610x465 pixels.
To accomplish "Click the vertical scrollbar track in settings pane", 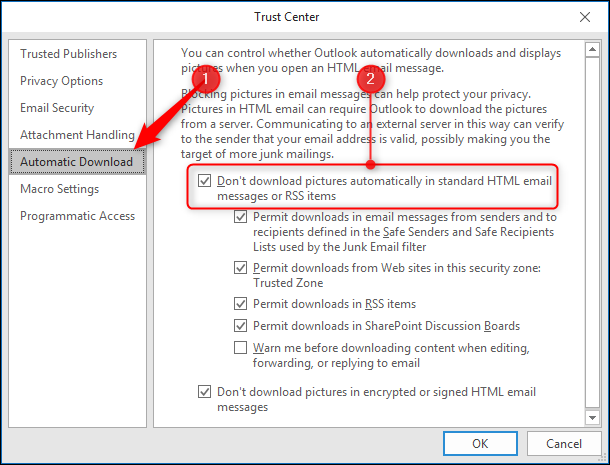I will click(x=592, y=233).
